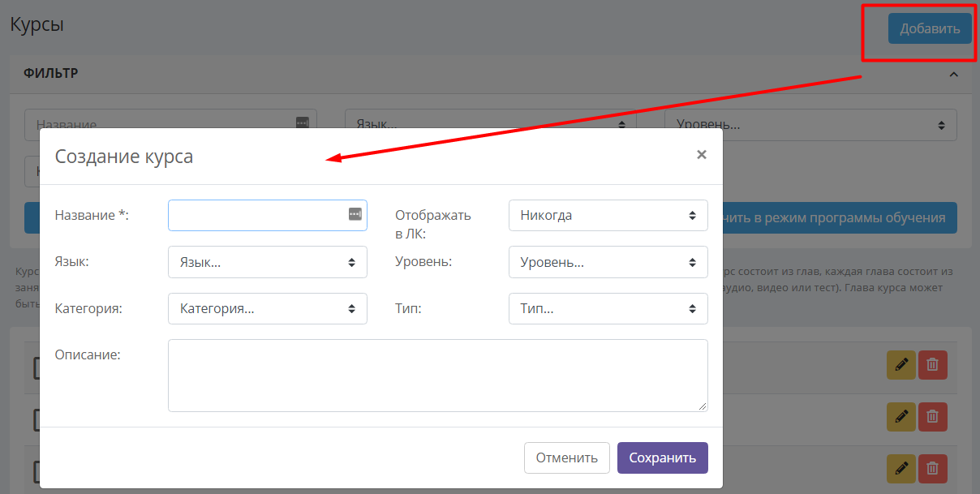The width and height of the screenshot is (980, 494).
Task: Click the resize grip of the Описание textarea
Action: point(703,406)
